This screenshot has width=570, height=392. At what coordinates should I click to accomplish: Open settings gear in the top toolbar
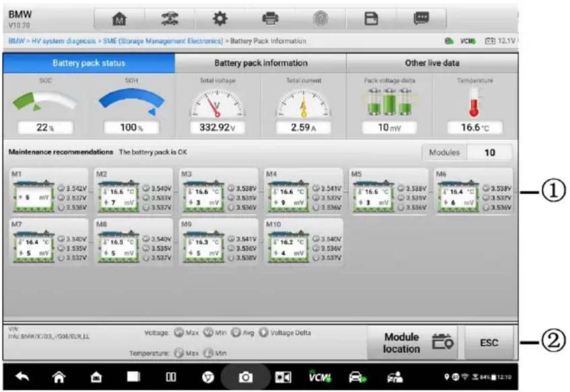(220, 19)
